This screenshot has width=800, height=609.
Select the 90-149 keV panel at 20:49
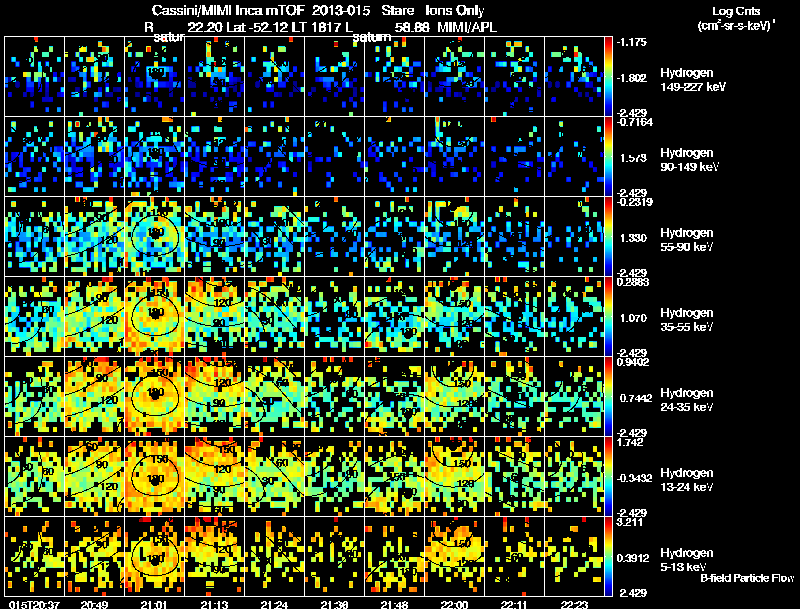click(94, 157)
